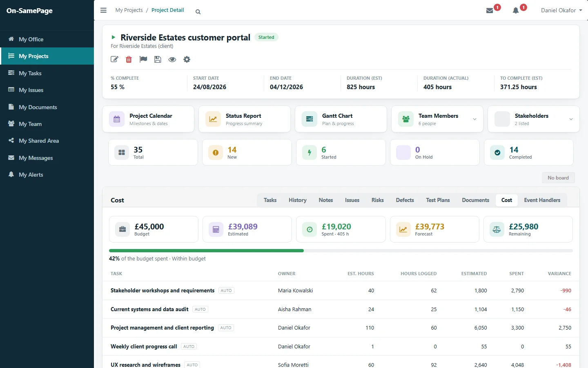588x368 pixels.
Task: Open Stakeholder workshops and requirements task
Action: coord(163,291)
